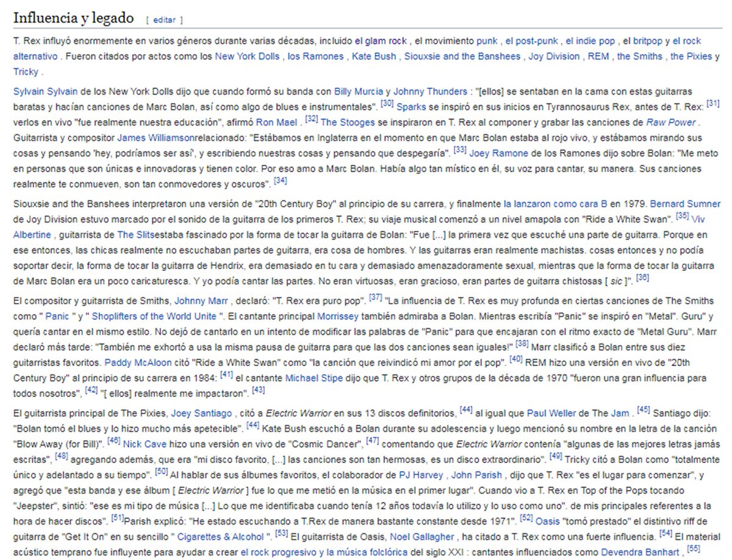The width and height of the screenshot is (732, 560).
Task: Follow the 'Tricky' link
Action: click(x=26, y=71)
